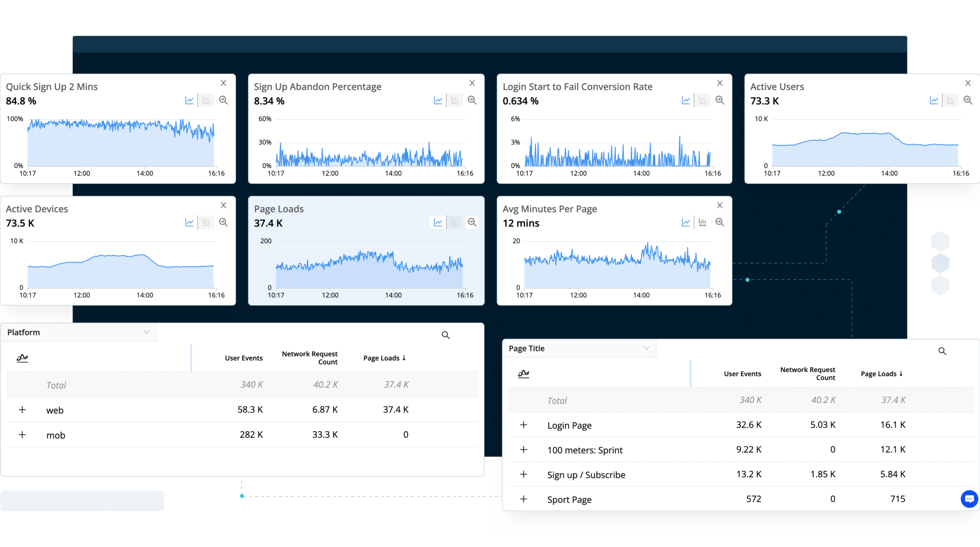Switch Quick Sign Up chart to line view

coord(189,100)
